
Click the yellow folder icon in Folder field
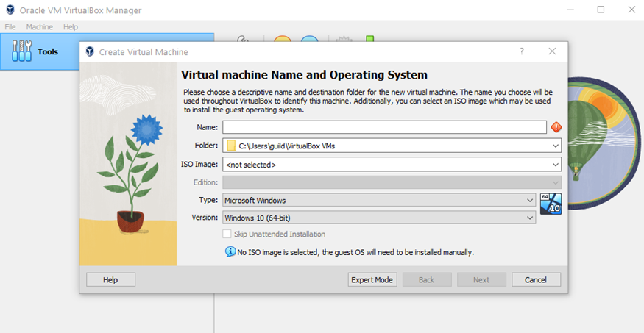pyautogui.click(x=231, y=146)
